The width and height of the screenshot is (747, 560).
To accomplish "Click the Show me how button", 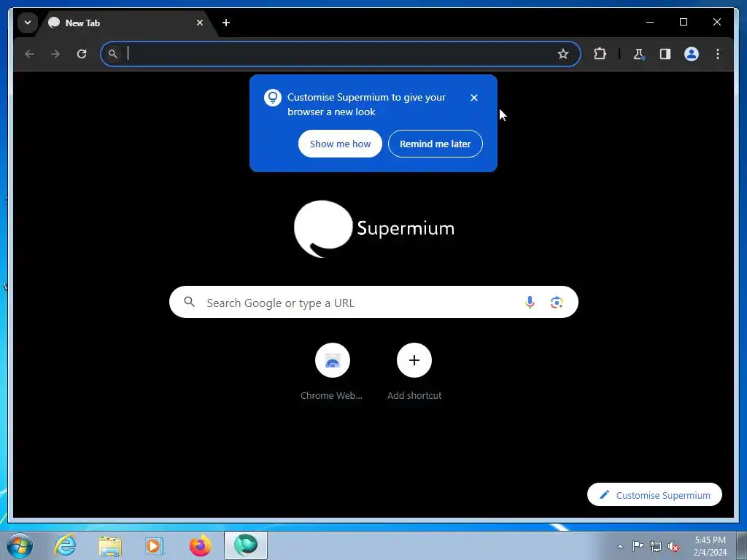I will [340, 144].
